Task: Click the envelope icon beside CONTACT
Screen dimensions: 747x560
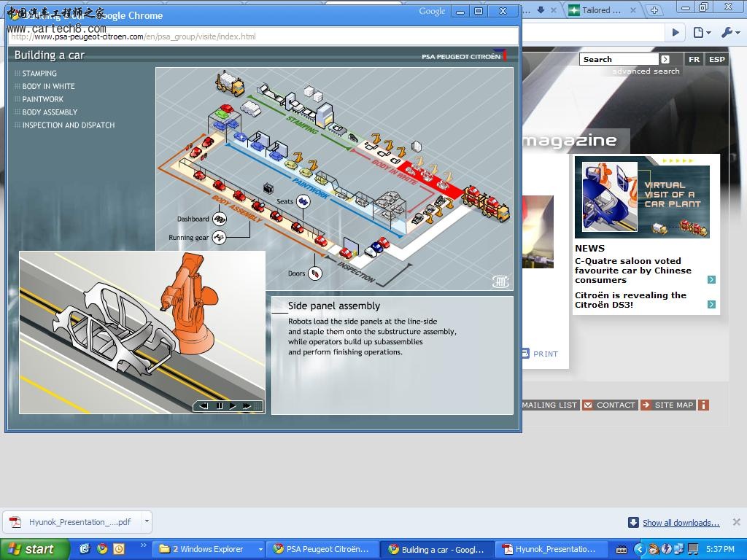Action: (x=588, y=405)
